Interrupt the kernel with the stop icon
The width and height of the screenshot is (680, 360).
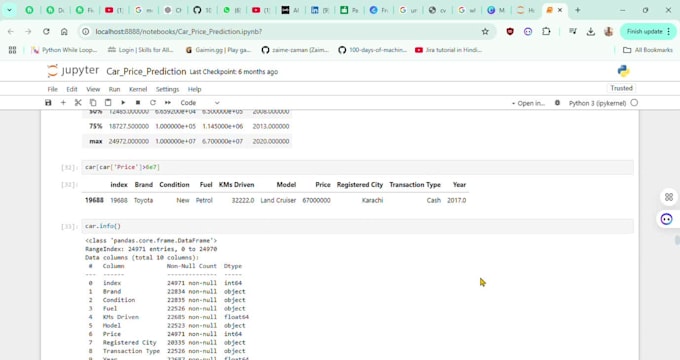(138, 103)
